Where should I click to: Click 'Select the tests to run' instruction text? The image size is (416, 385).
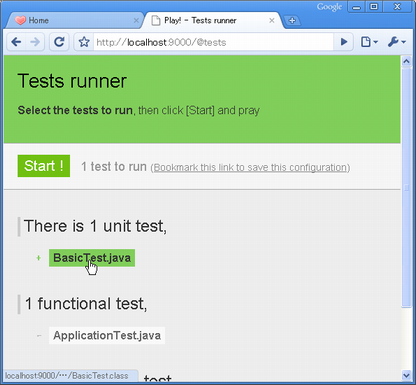click(x=75, y=110)
